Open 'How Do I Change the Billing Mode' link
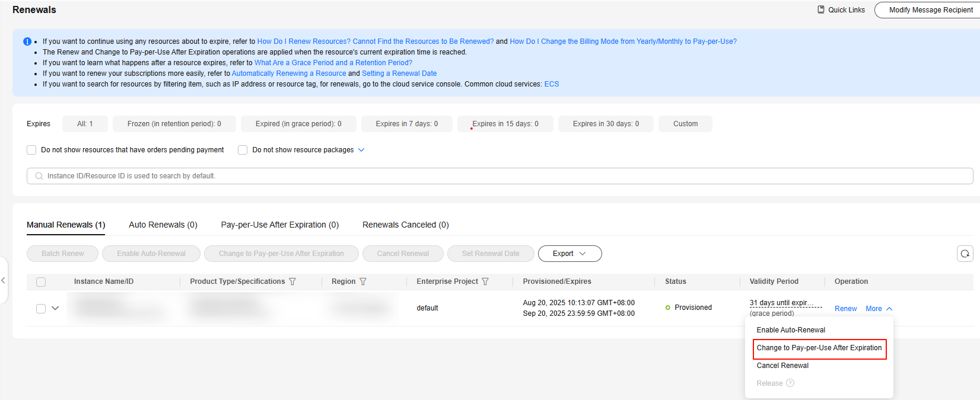 [x=623, y=41]
